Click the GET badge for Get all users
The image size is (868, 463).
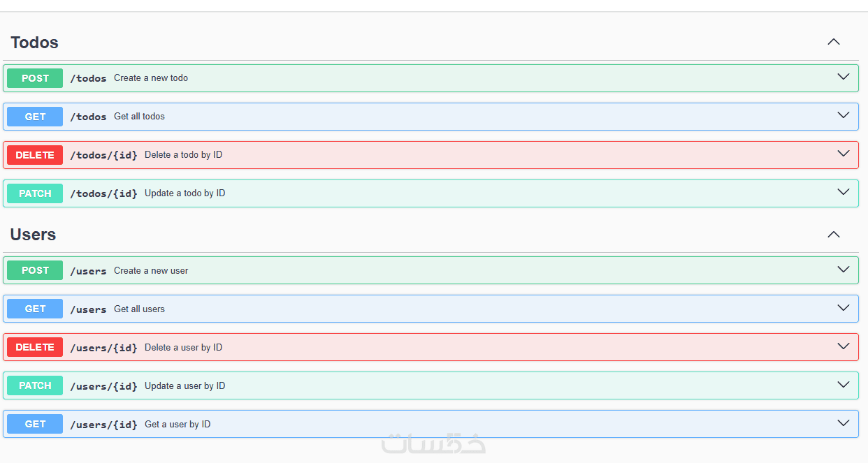coord(35,309)
